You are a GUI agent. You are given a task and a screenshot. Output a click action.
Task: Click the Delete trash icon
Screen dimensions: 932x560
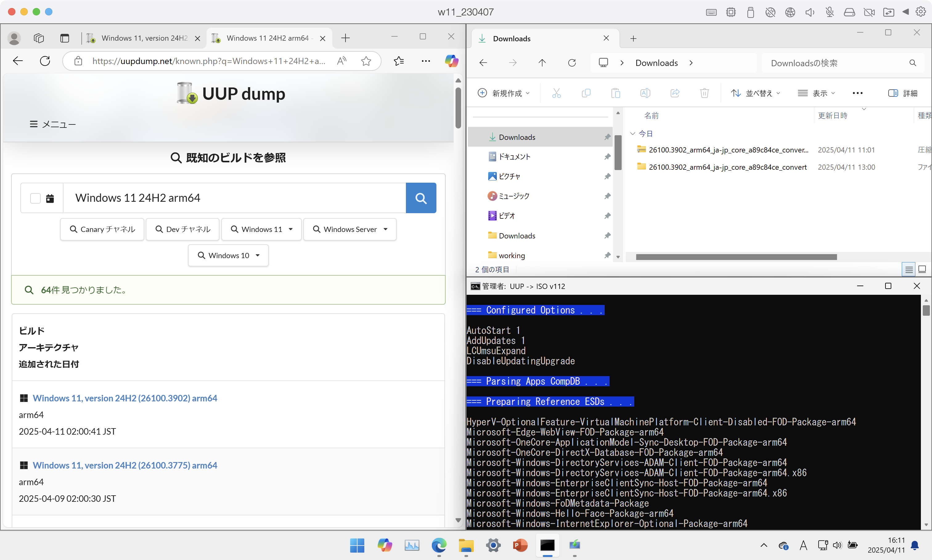point(704,93)
